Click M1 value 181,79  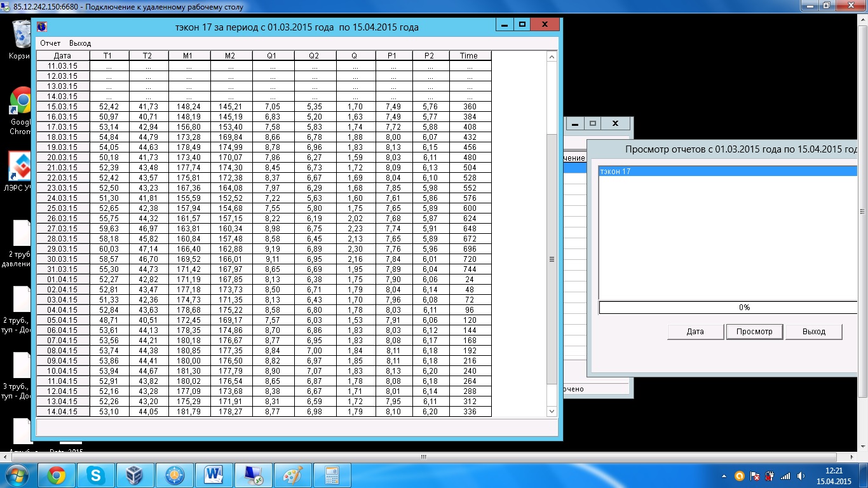coord(189,412)
